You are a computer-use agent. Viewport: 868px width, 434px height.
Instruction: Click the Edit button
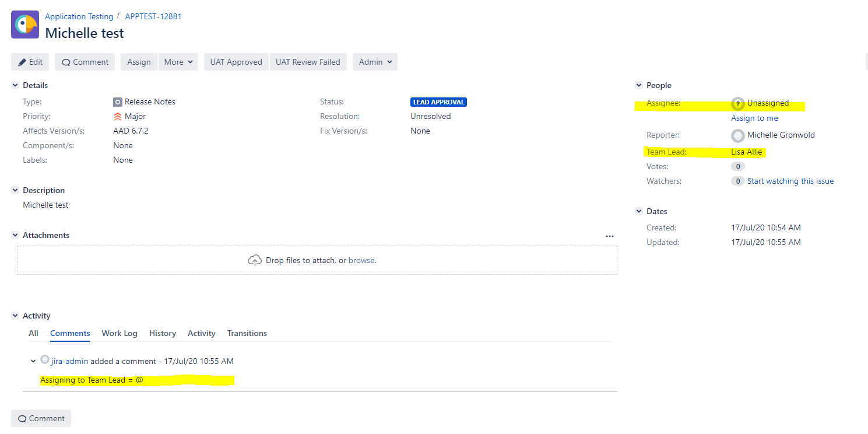pos(30,62)
